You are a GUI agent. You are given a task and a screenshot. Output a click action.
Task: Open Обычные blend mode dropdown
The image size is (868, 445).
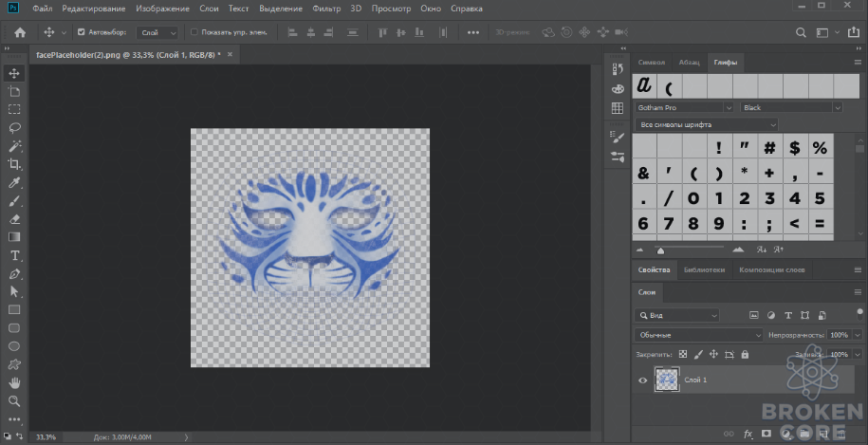pyautogui.click(x=700, y=335)
